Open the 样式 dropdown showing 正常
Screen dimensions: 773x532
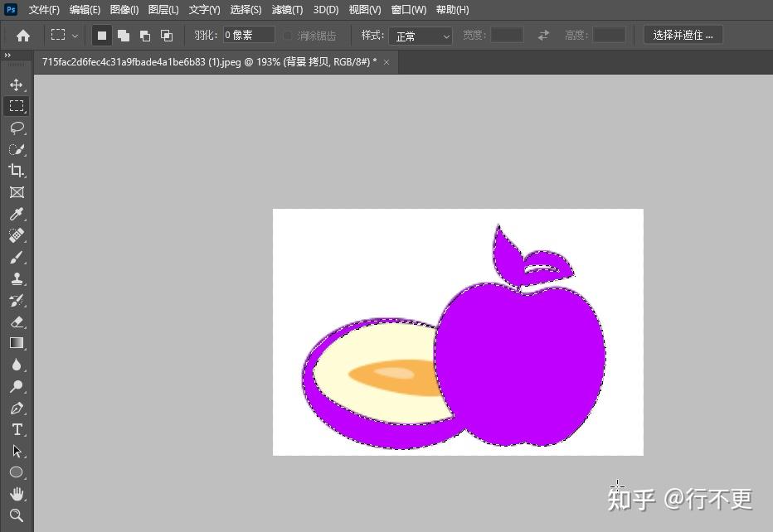click(421, 36)
